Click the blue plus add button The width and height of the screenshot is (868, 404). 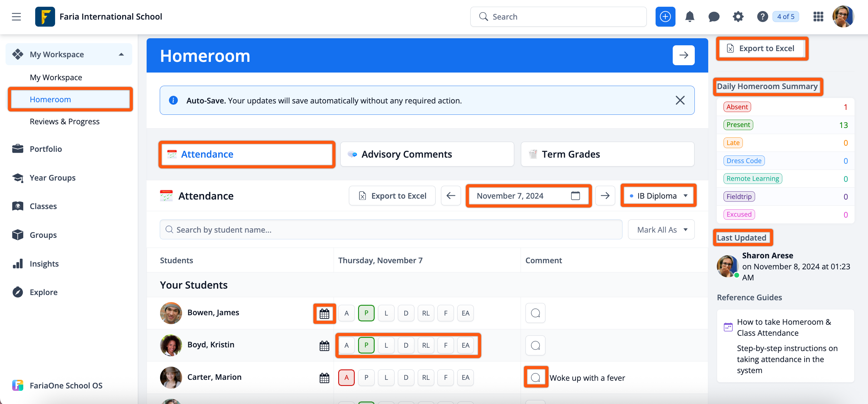coord(665,17)
